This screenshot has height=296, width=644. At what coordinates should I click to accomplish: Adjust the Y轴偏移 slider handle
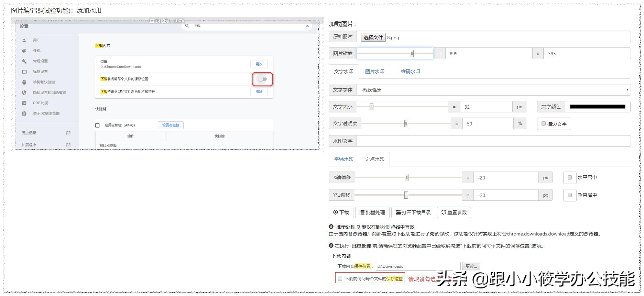(x=406, y=195)
